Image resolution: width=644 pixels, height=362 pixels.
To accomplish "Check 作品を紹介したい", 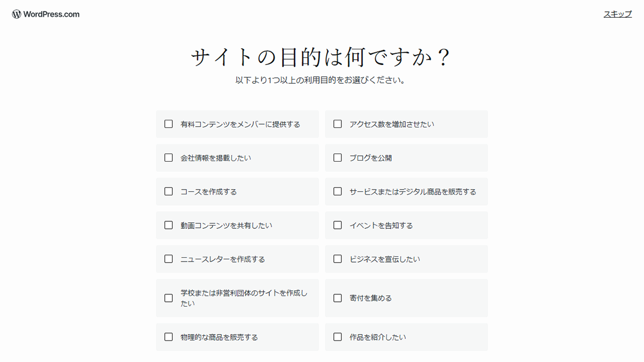I will [x=338, y=337].
